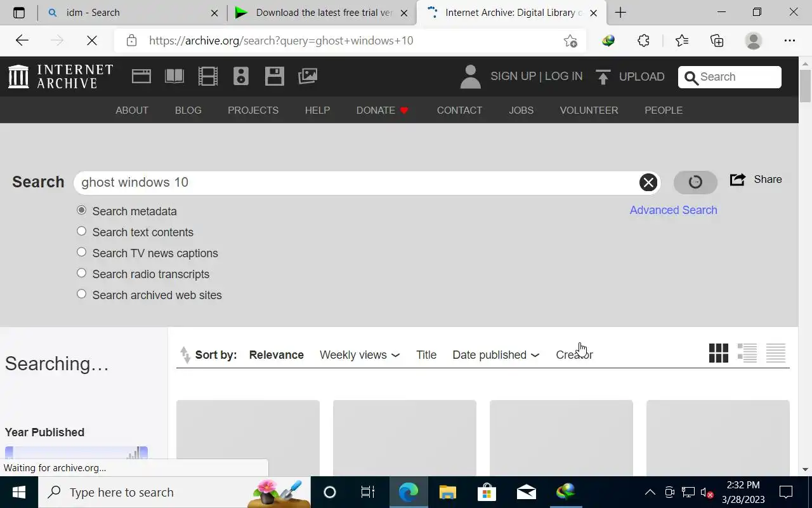812x508 pixels.
Task: Click the Upload arrow icon
Action: [x=603, y=77]
